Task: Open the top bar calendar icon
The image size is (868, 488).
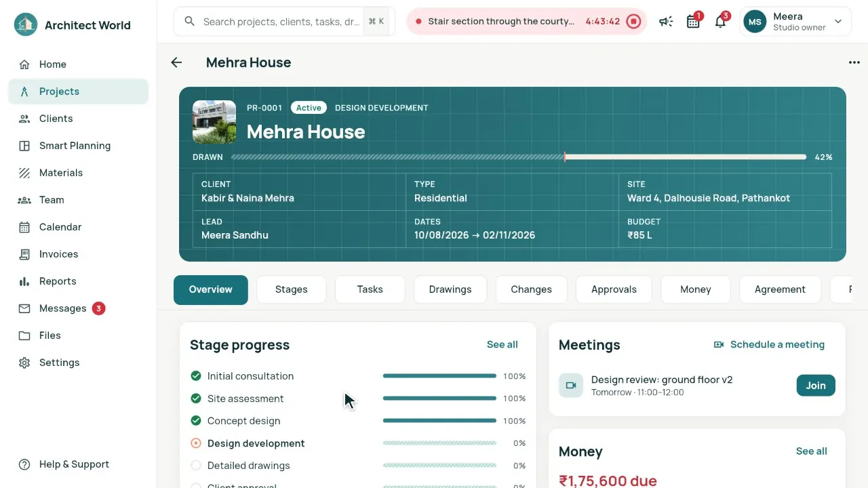Action: (693, 22)
